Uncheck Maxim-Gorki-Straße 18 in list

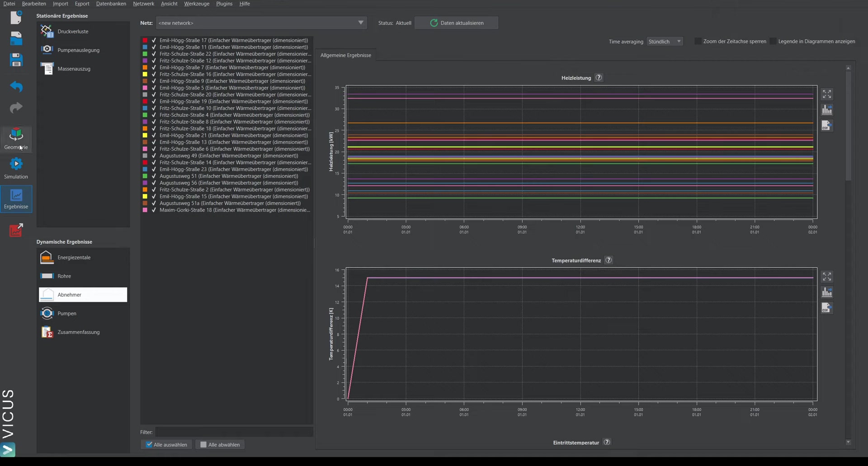tap(154, 210)
